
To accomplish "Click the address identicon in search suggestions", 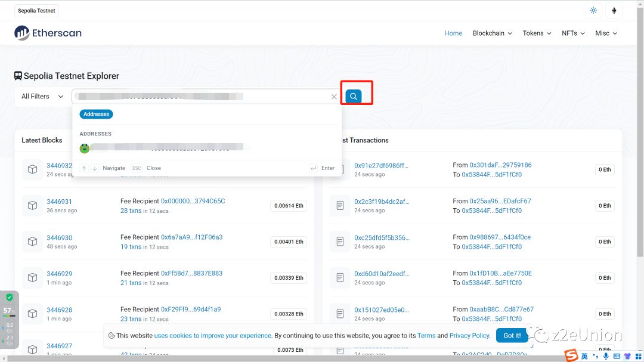I will coord(85,148).
